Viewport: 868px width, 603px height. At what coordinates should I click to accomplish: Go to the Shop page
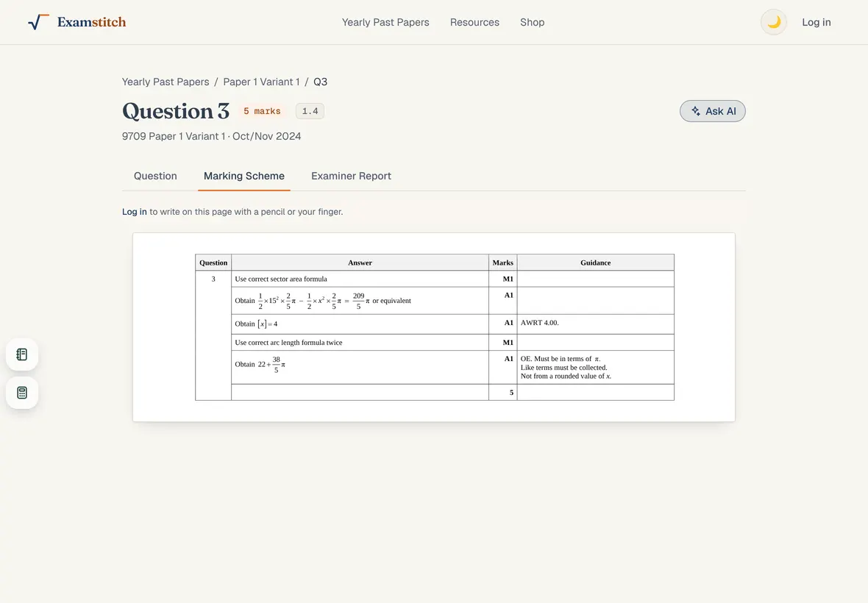(532, 22)
